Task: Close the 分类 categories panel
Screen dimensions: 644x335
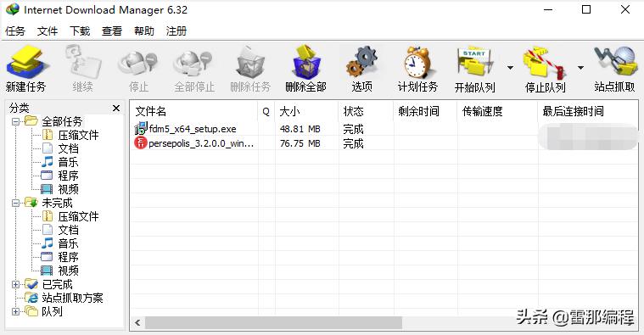Action: tap(116, 108)
